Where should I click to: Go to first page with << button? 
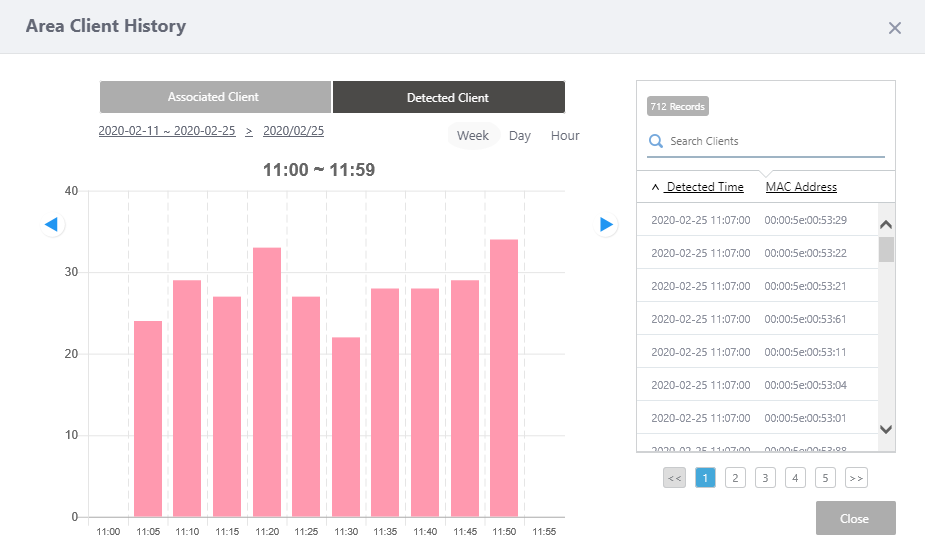tap(674, 478)
